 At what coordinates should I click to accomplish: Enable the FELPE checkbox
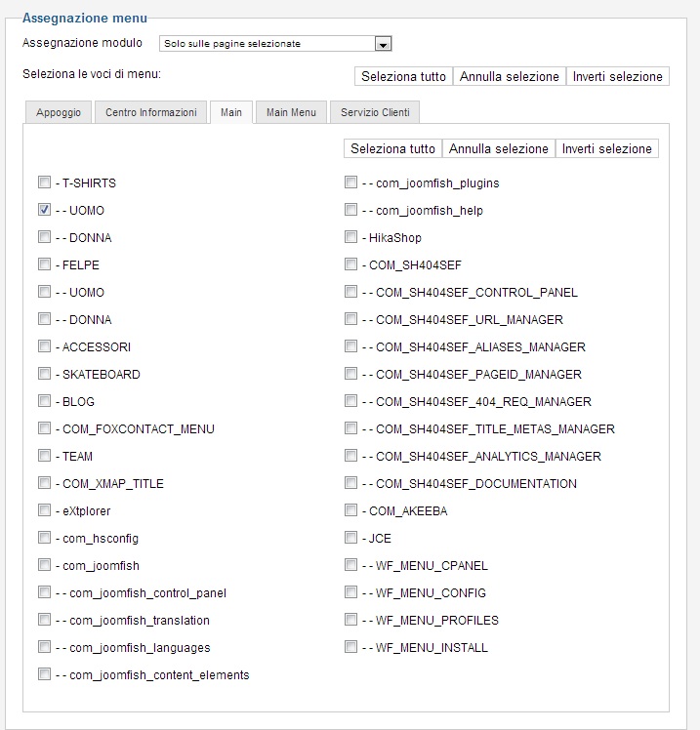(x=44, y=264)
